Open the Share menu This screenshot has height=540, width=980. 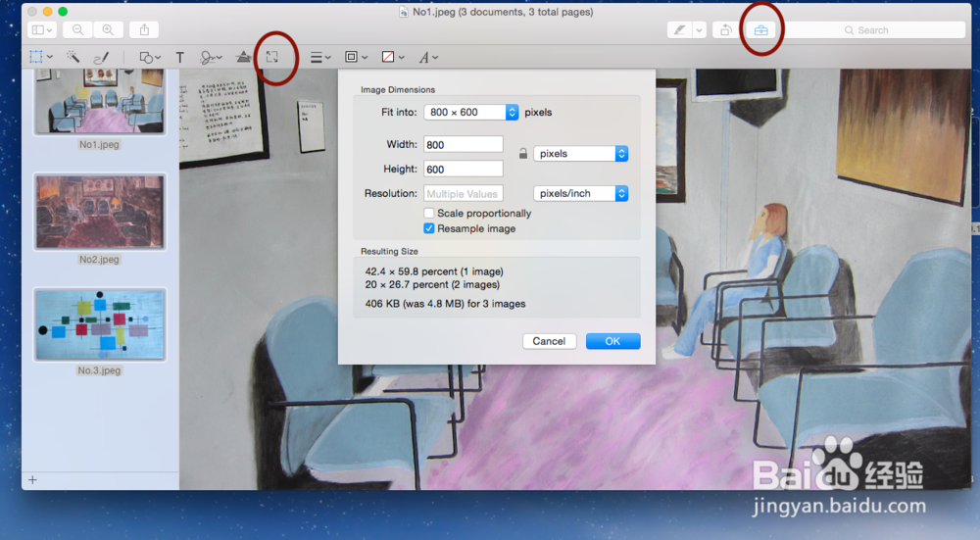(x=144, y=30)
